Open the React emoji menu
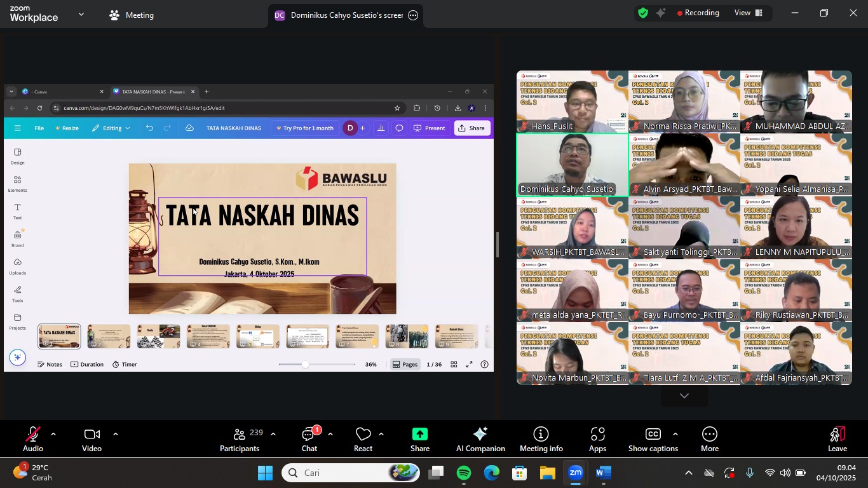Image resolution: width=868 pixels, height=488 pixels. point(363,439)
